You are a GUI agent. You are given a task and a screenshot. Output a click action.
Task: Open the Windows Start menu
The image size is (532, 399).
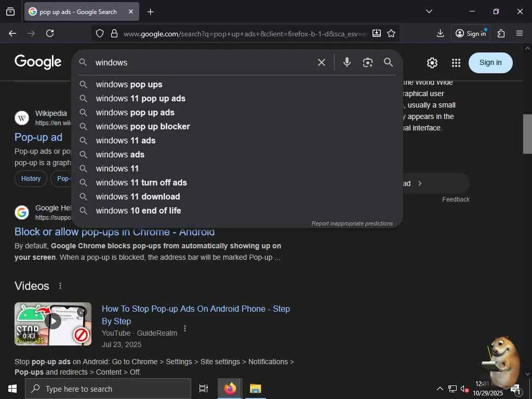pos(12,389)
